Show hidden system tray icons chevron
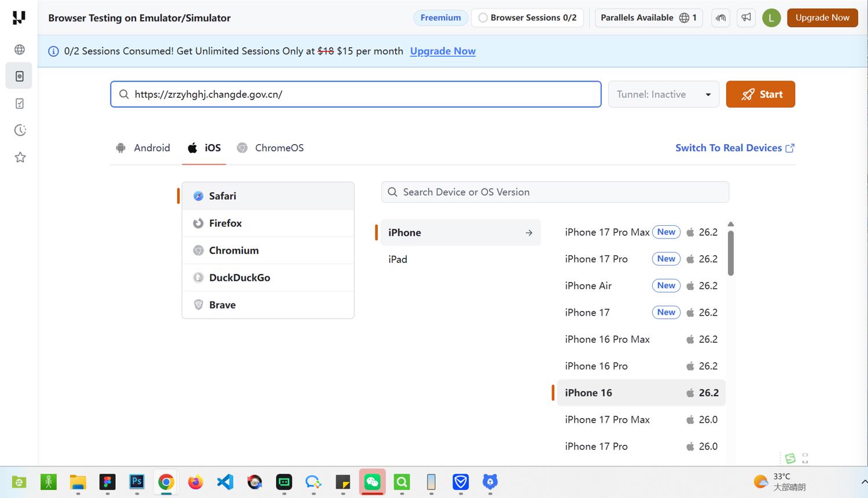 click(x=863, y=482)
